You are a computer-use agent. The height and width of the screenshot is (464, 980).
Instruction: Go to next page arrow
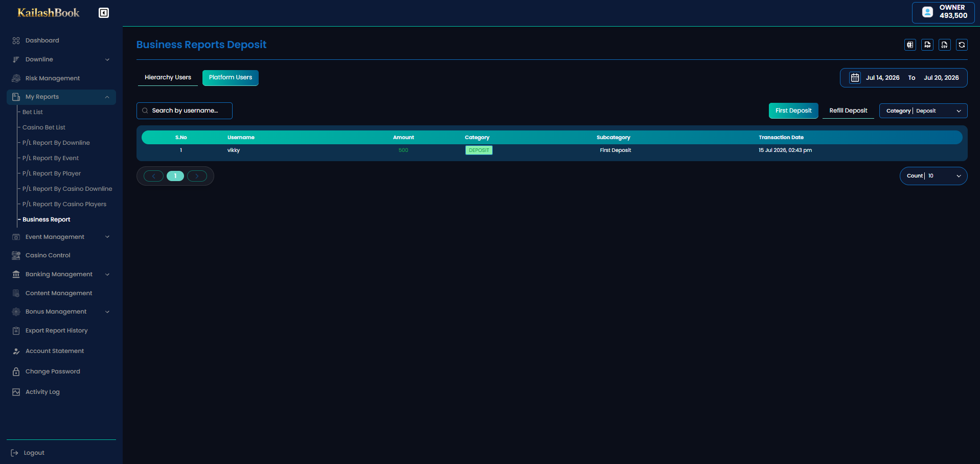click(197, 176)
